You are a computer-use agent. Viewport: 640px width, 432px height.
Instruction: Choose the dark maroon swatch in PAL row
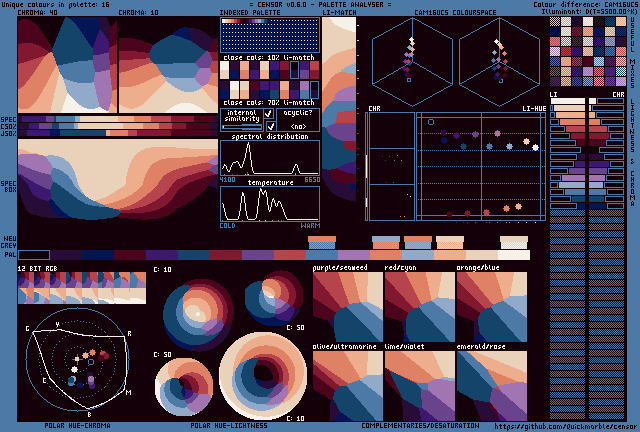(130, 255)
